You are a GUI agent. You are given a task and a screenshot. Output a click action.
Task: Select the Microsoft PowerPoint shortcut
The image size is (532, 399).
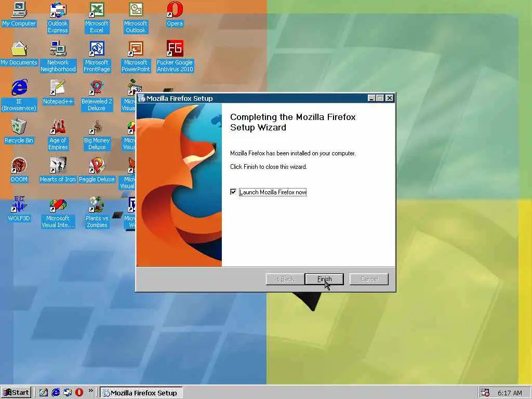point(136,56)
